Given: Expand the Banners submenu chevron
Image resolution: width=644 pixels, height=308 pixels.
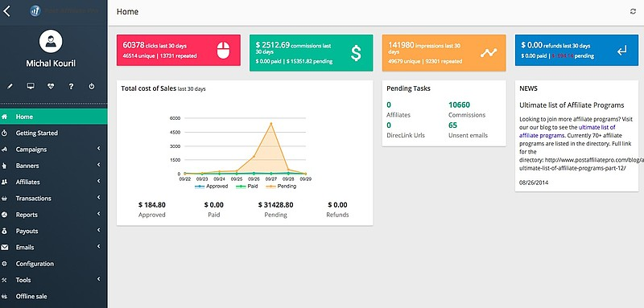Looking at the screenshot, I should 98,165.
